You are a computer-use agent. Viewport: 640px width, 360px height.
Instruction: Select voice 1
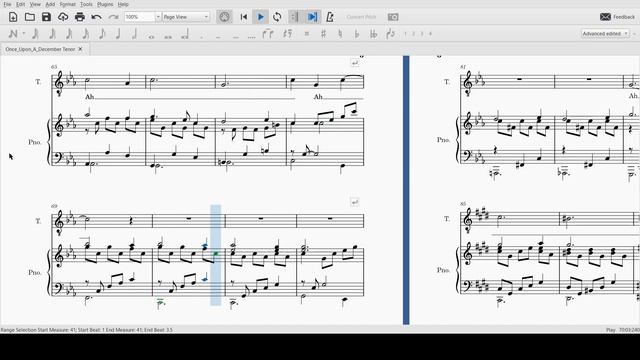point(405,34)
